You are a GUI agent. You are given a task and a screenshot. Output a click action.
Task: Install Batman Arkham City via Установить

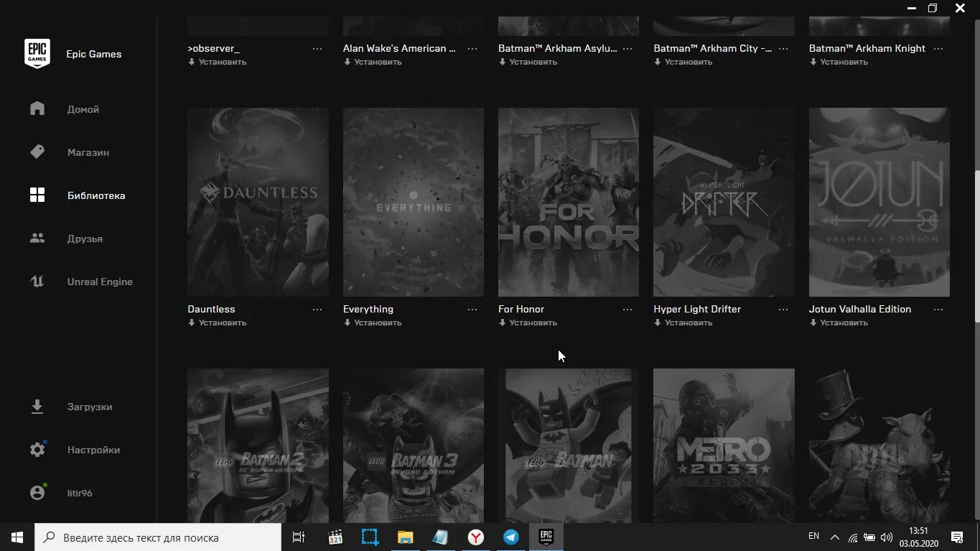coord(683,62)
